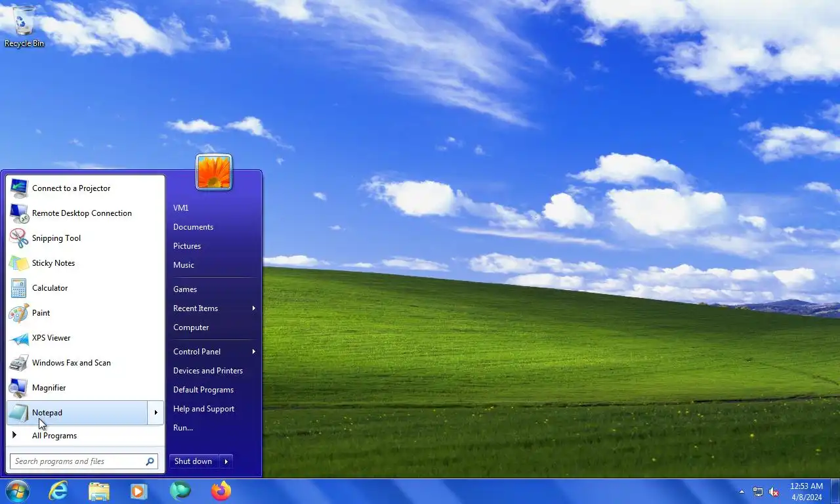Open the XPS Viewer icon

point(18,338)
